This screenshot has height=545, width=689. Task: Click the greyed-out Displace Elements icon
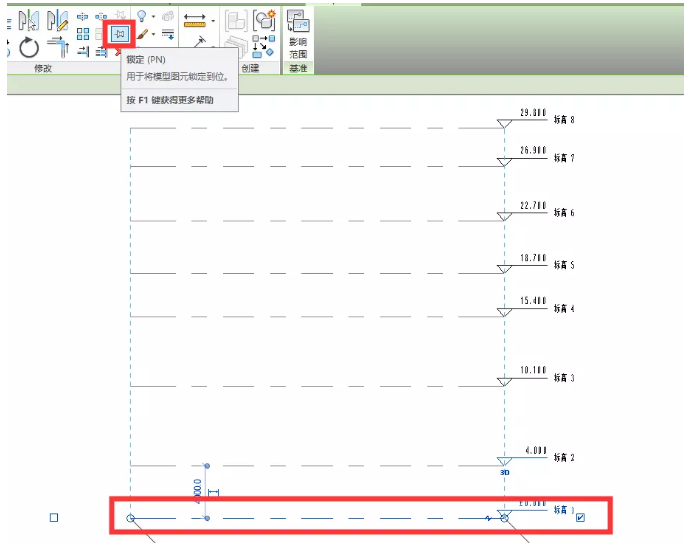coord(168,17)
